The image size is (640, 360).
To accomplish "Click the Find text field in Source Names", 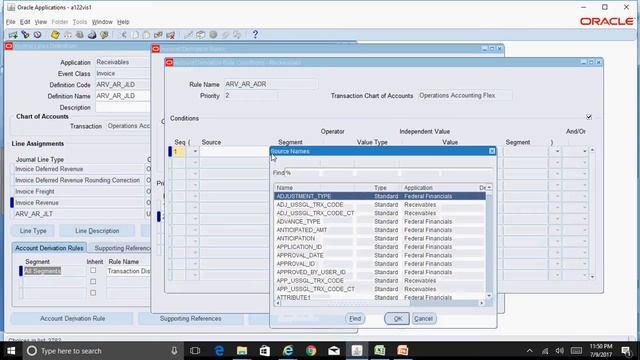I will point(389,173).
